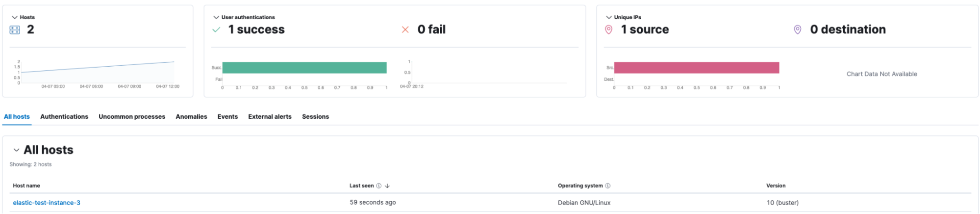The width and height of the screenshot is (980, 214).
Task: Click the Last seen info icon
Action: [378, 186]
